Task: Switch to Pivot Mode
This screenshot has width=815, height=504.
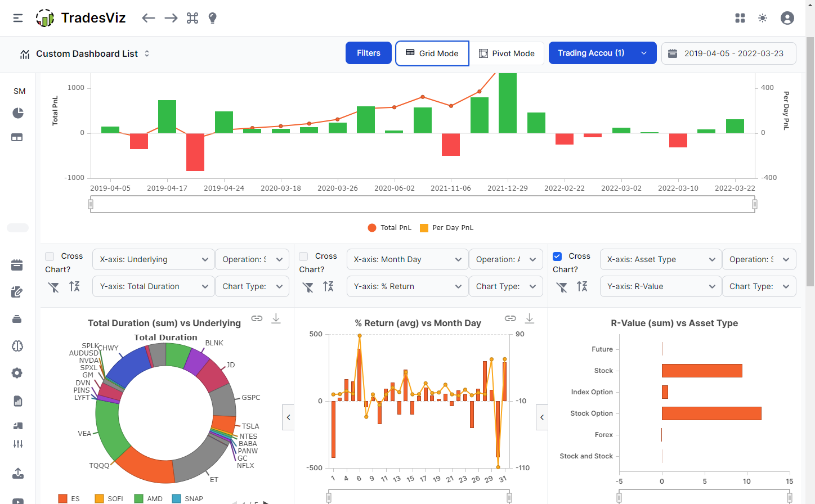Action: tap(507, 53)
